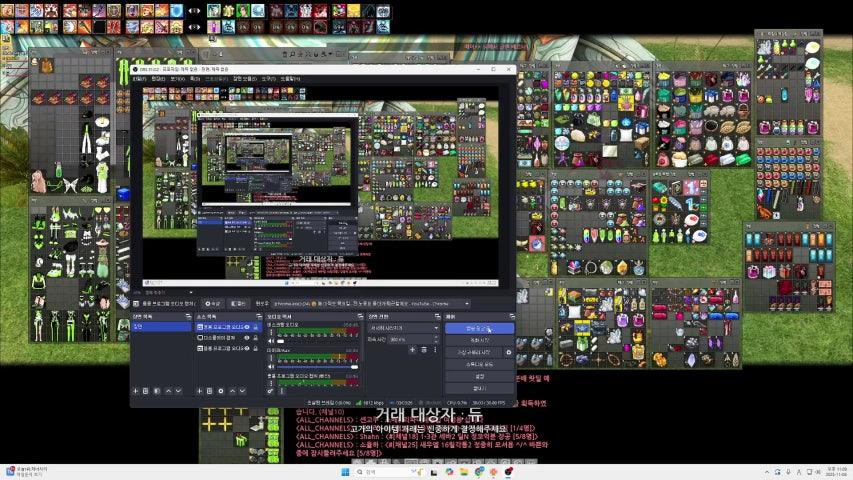This screenshot has height=480, width=853.
Task: Click the Properties button above the source list
Action: tap(212, 303)
